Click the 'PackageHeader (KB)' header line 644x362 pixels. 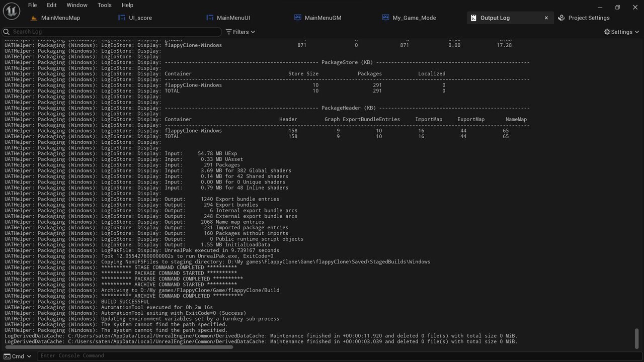267,108
